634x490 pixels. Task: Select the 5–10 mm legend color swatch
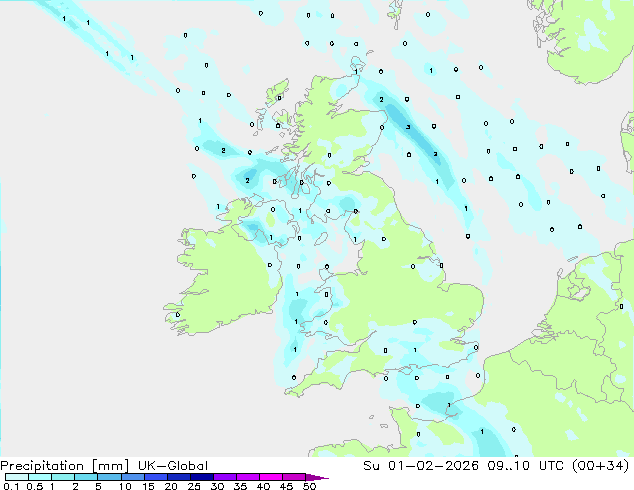(109, 477)
